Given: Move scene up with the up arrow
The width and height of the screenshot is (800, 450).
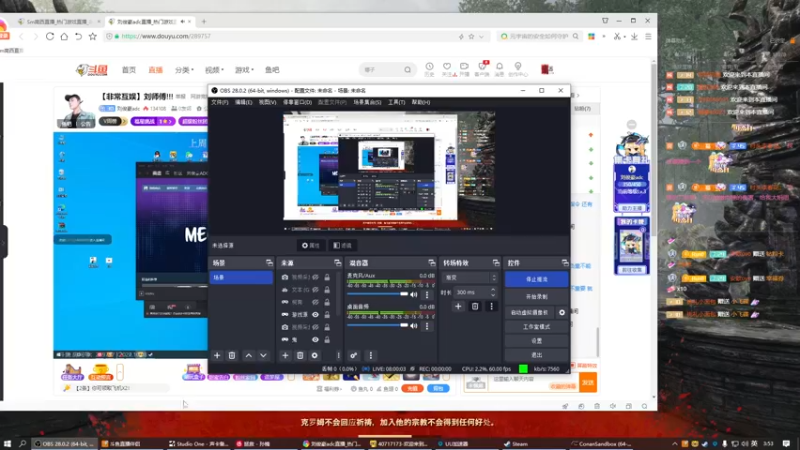Looking at the screenshot, I should 248,355.
